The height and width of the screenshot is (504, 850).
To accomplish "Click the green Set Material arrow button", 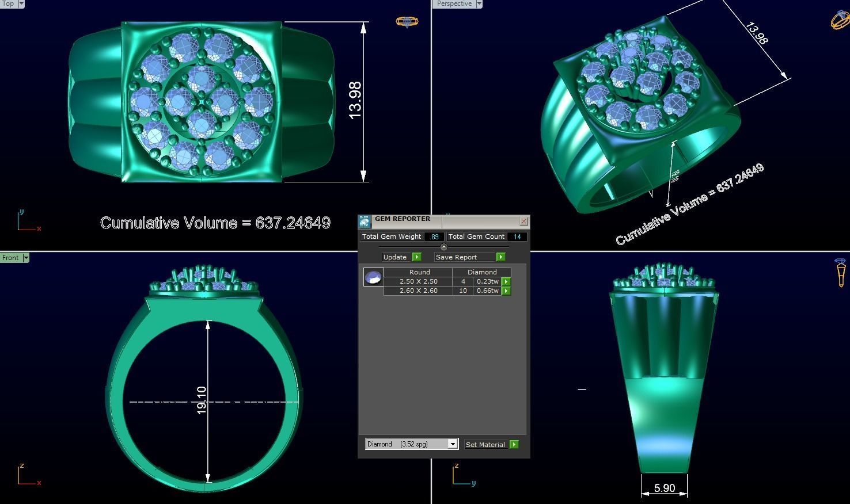I will point(514,445).
